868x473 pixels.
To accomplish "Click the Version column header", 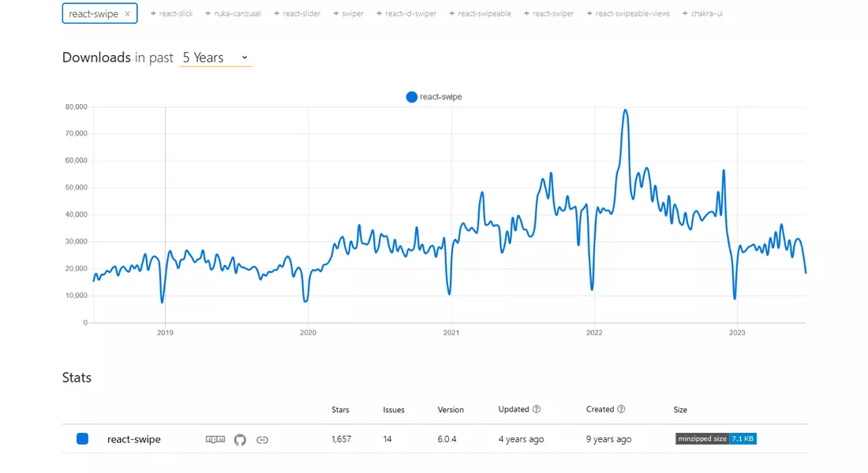I will pyautogui.click(x=451, y=410).
